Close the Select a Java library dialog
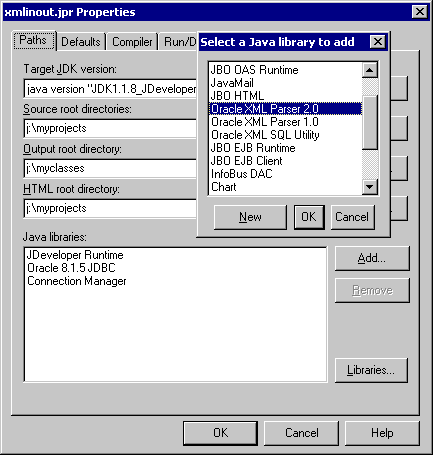Image resolution: width=433 pixels, height=455 pixels. [x=378, y=42]
